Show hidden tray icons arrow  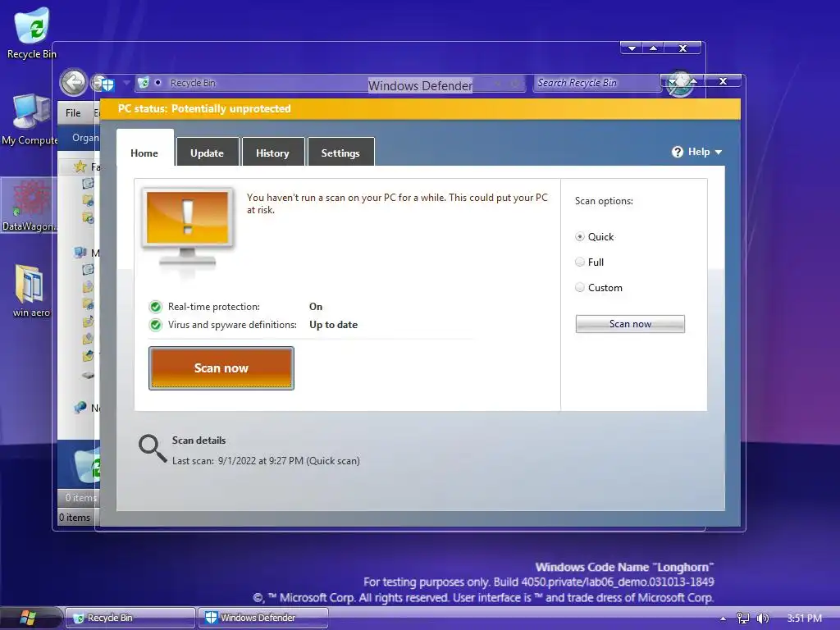723,619
